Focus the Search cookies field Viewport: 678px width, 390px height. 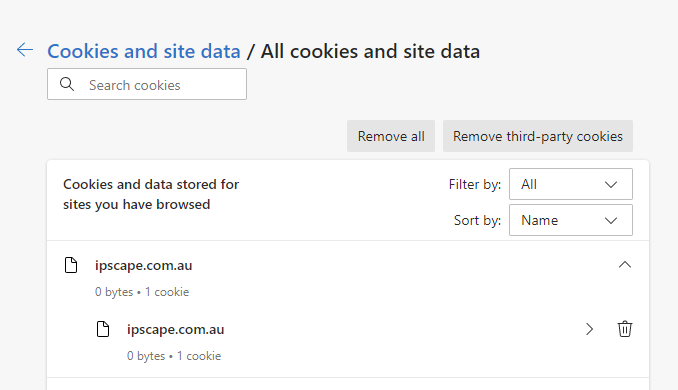tap(147, 84)
